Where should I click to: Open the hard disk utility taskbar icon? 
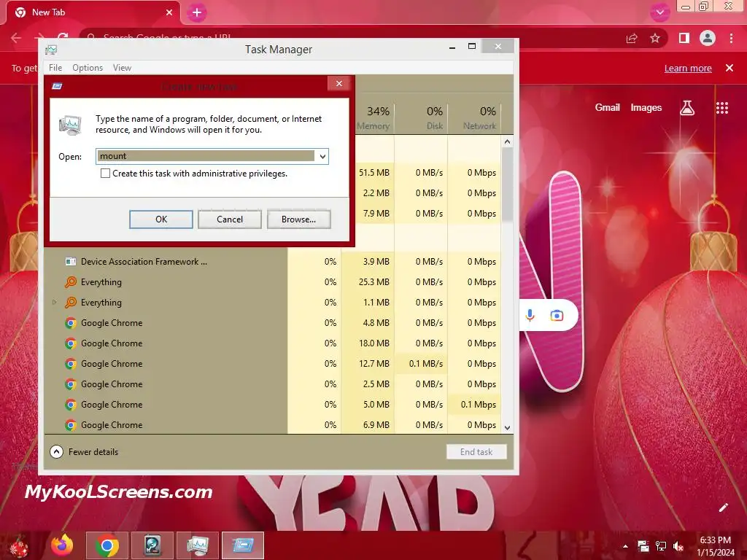(x=152, y=545)
